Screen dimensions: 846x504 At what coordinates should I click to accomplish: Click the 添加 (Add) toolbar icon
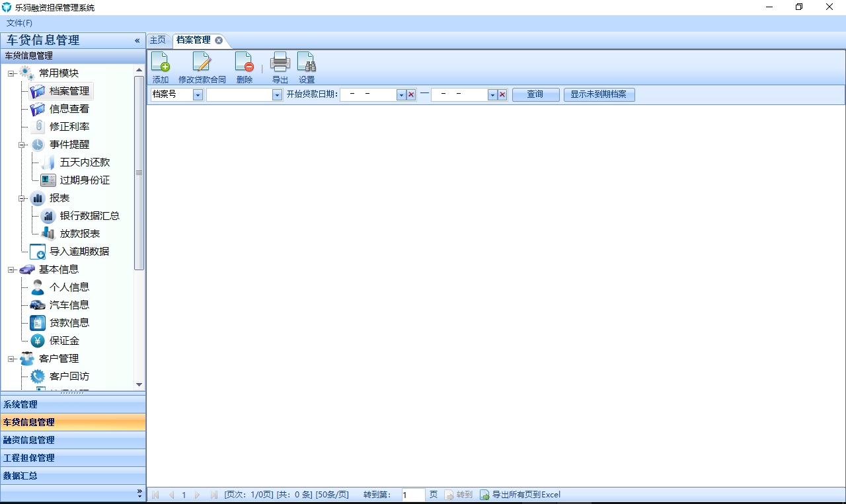click(160, 62)
